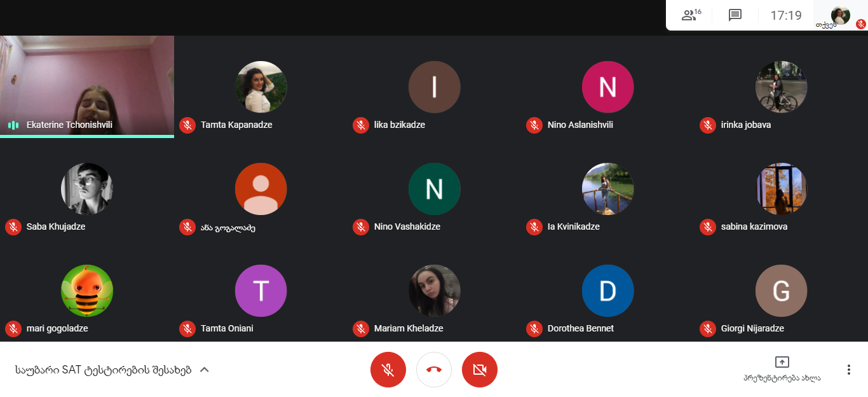Click mari gogoladze's cartoon bee avatar

[x=87, y=291]
